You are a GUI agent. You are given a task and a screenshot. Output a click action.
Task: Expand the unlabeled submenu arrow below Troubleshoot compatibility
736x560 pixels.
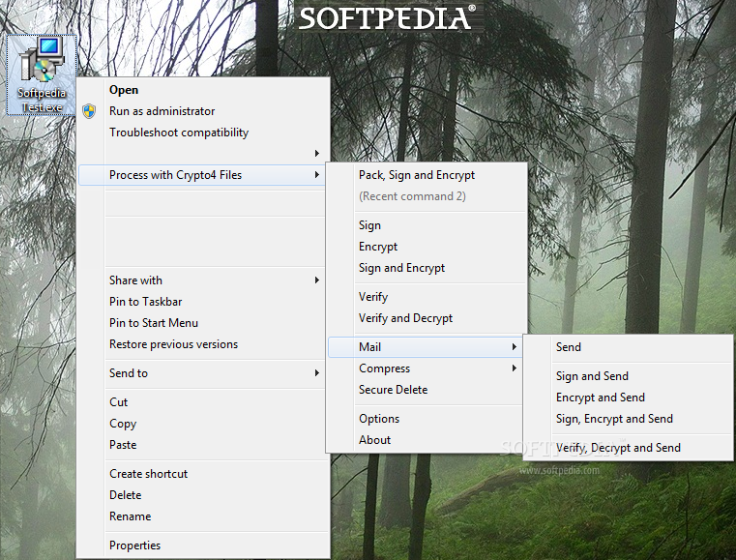pyautogui.click(x=317, y=154)
